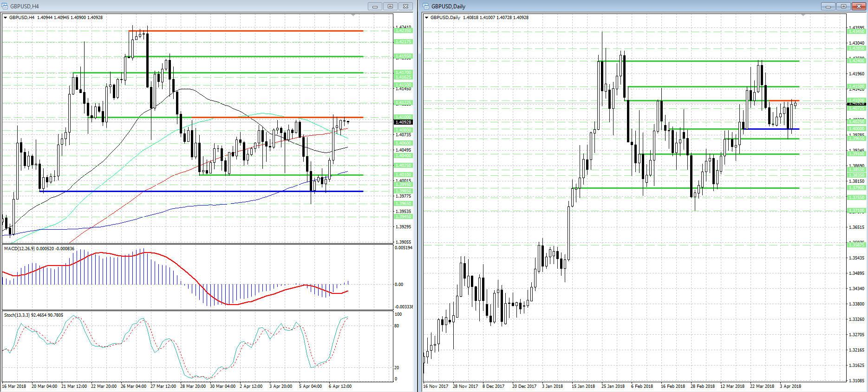
Task: Click the 1.42350 price level label on H4
Action: 403,31
